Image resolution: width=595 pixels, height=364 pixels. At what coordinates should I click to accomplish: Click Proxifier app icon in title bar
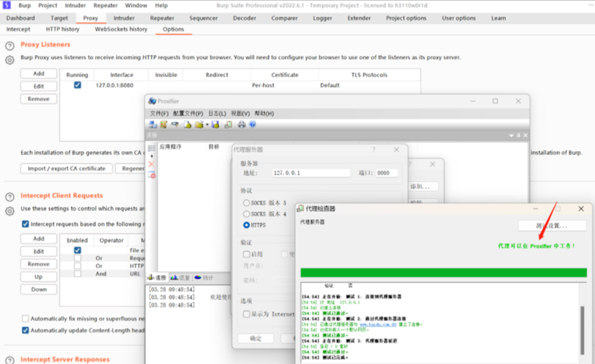click(152, 101)
